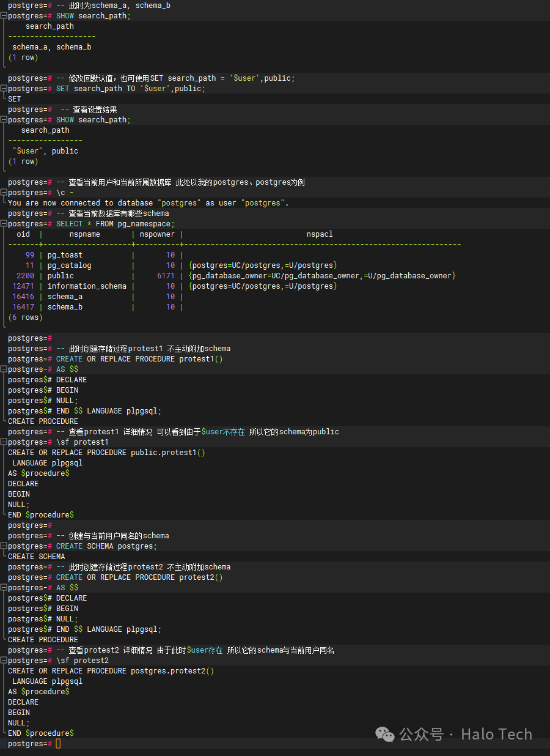The image size is (550, 756).
Task: Collapse the SET search_path TO '$user',public block
Action: (x=4, y=89)
